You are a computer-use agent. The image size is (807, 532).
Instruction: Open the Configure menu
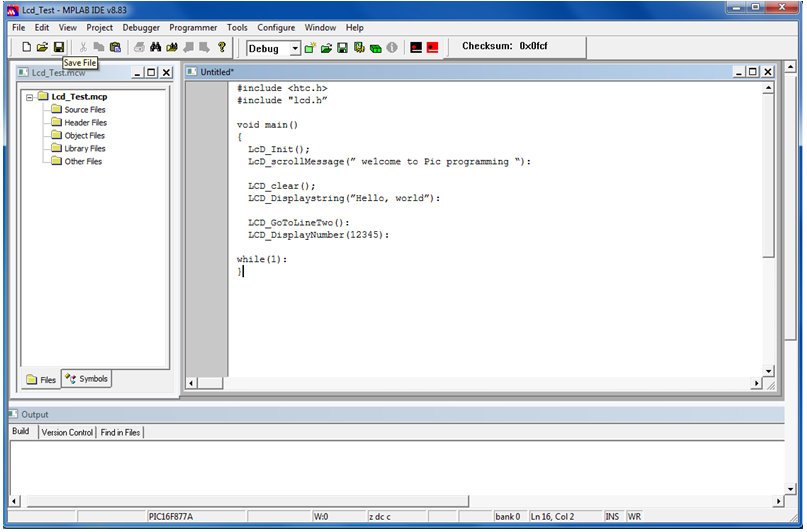tap(276, 28)
